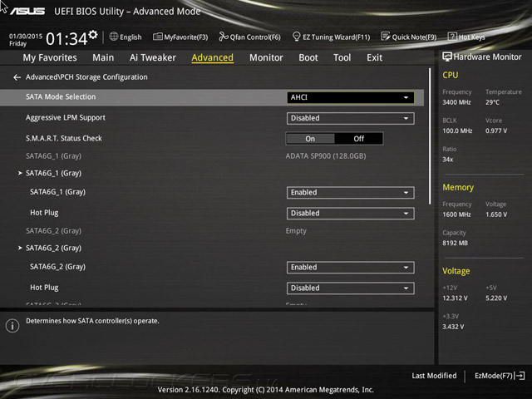Select Aggressive LPM Support label
The height and width of the screenshot is (399, 532).
(x=66, y=118)
